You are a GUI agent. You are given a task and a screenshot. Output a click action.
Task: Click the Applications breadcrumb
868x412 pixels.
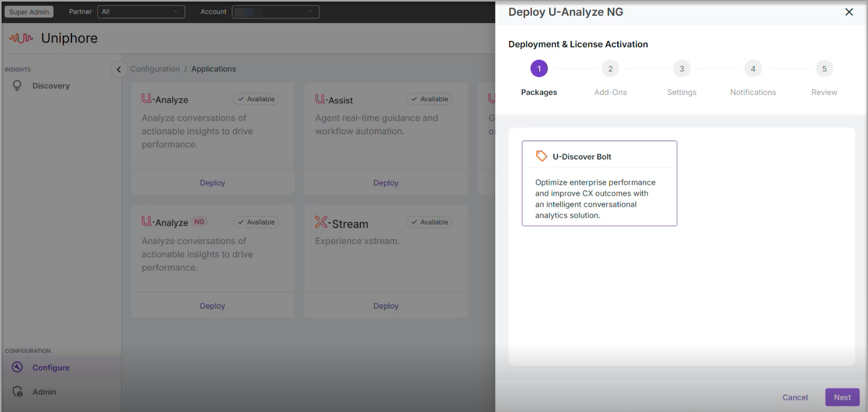tap(213, 69)
